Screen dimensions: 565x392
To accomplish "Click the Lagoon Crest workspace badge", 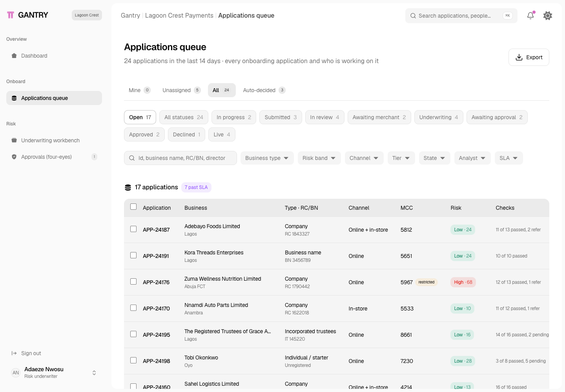I will [87, 15].
